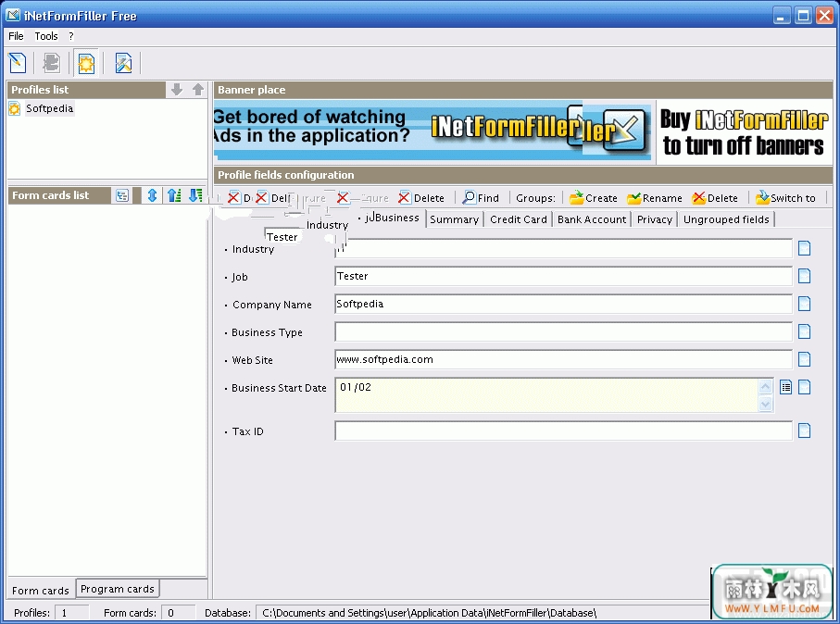This screenshot has height=624, width=840.
Task: Click the page icon beside the Industry field
Action: 804,248
